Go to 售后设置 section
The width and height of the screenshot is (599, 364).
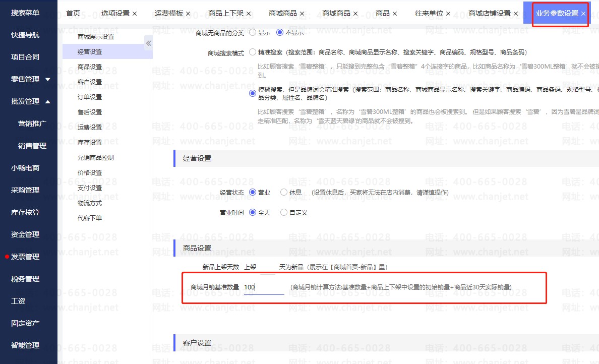90,112
